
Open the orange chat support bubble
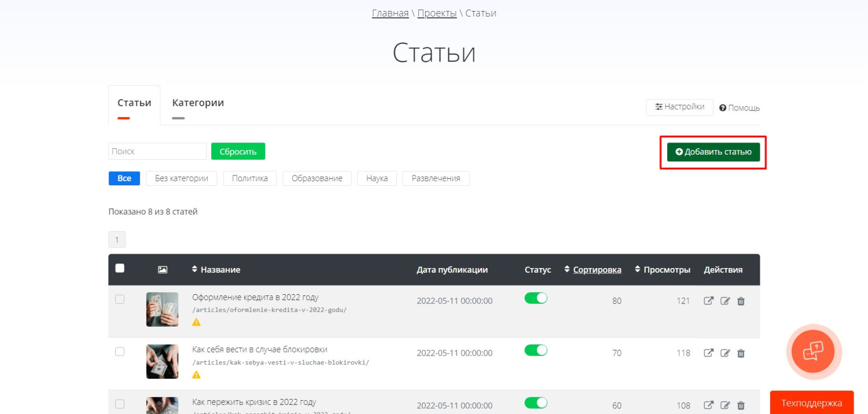[x=813, y=351]
